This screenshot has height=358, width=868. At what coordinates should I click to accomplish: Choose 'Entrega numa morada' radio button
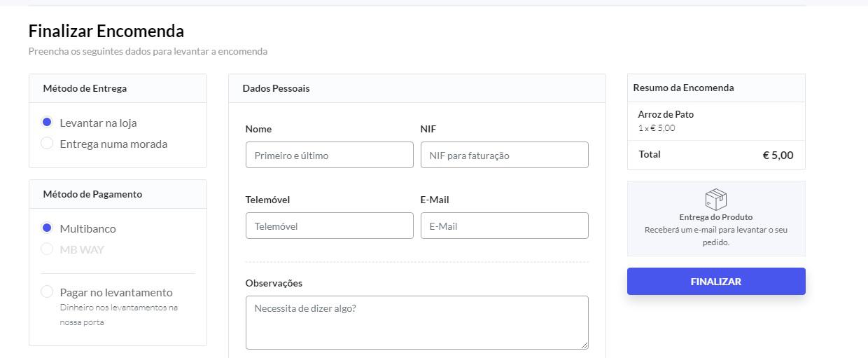(47, 144)
